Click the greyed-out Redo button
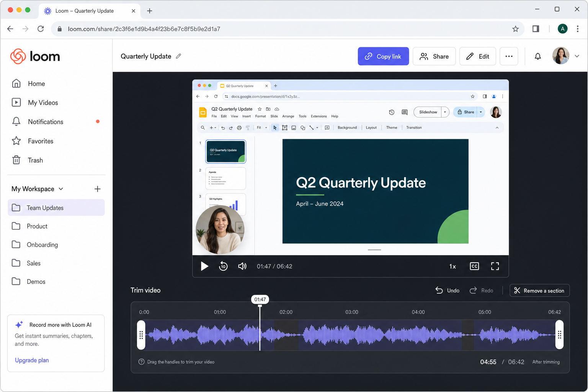 pyautogui.click(x=481, y=291)
